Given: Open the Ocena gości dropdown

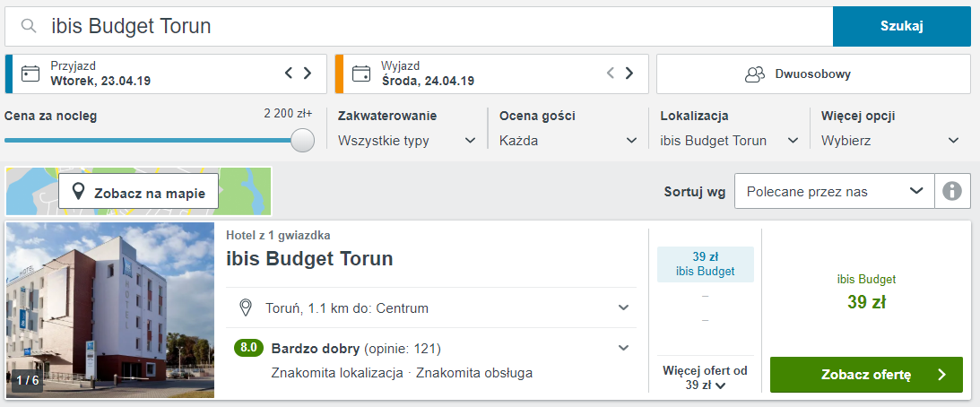Looking at the screenshot, I should (568, 141).
